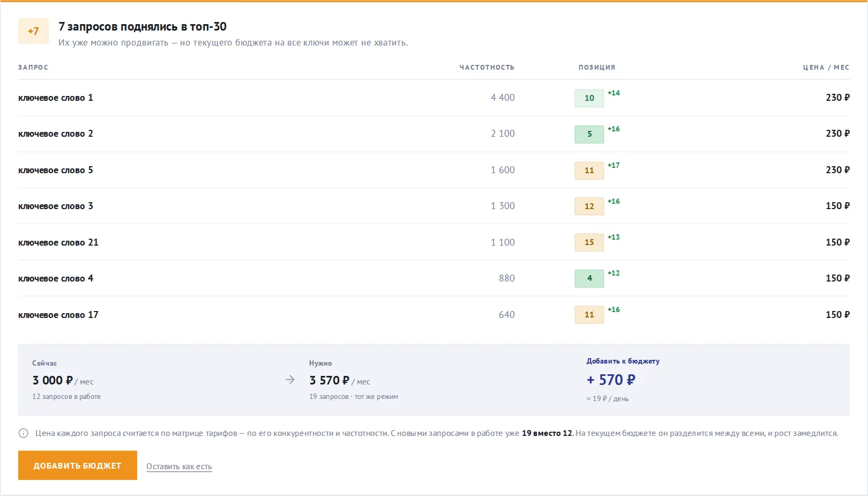
Task: Select row ключевое слово 2
Action: [434, 134]
